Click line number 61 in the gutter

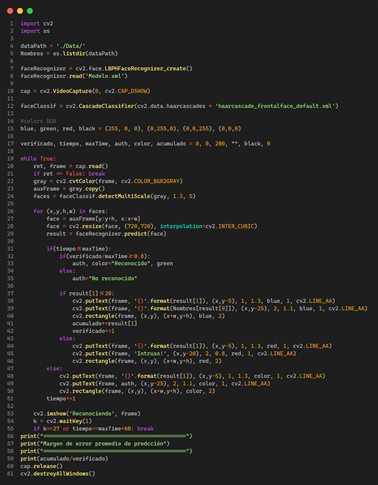[x=10, y=474]
